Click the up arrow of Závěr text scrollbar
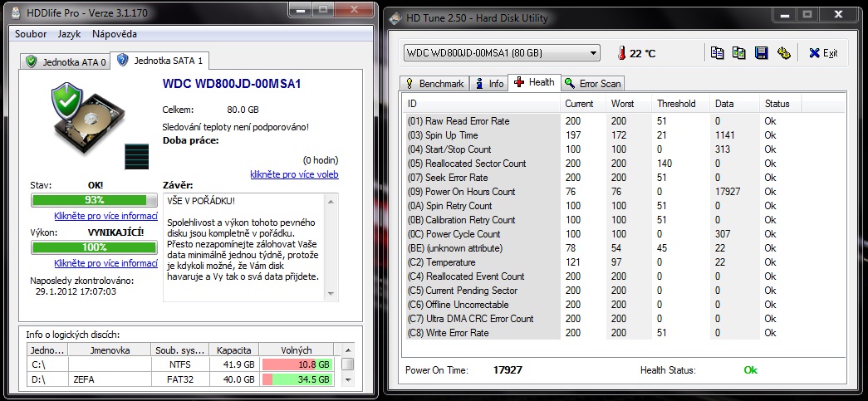 pyautogui.click(x=331, y=201)
